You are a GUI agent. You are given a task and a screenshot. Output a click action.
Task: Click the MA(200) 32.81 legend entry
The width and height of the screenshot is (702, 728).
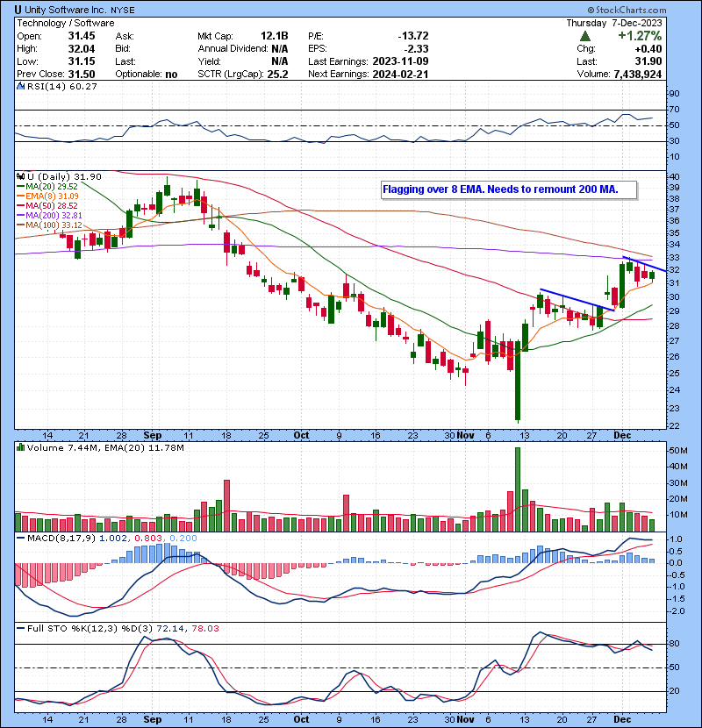[x=49, y=216]
